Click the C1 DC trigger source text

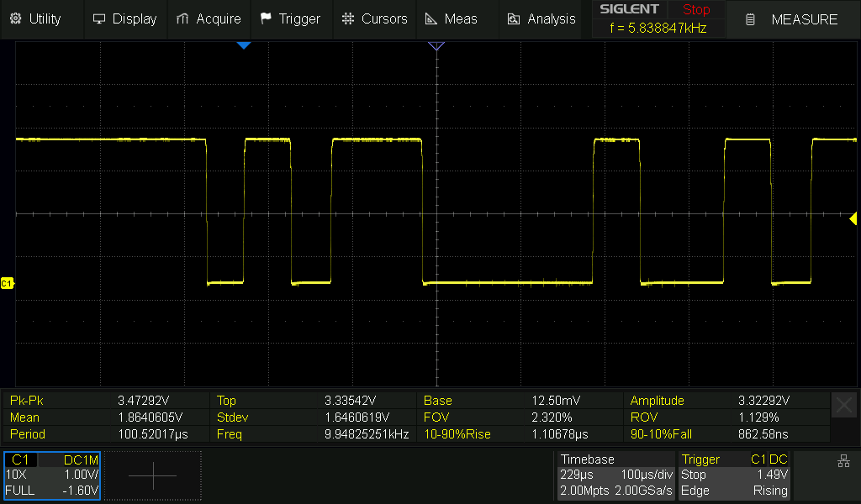(769, 459)
